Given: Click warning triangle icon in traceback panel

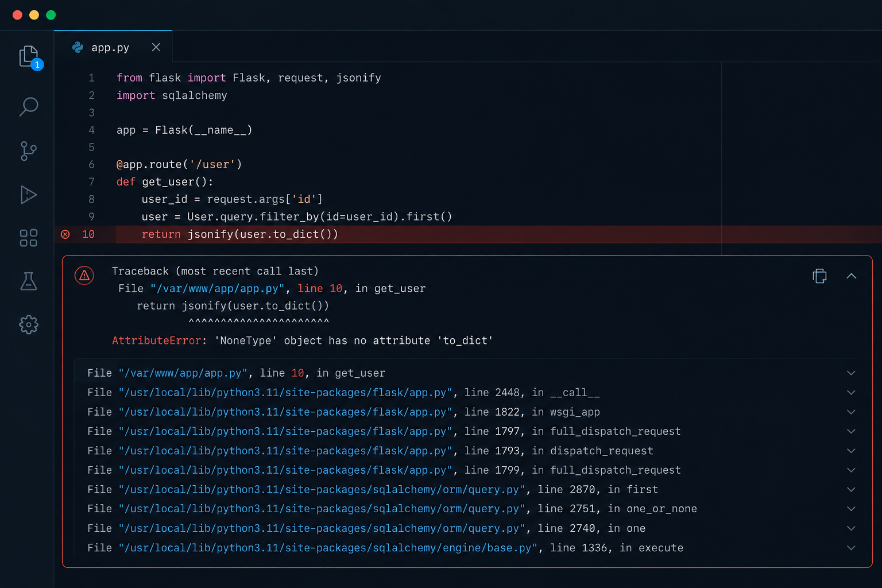Looking at the screenshot, I should click(84, 276).
